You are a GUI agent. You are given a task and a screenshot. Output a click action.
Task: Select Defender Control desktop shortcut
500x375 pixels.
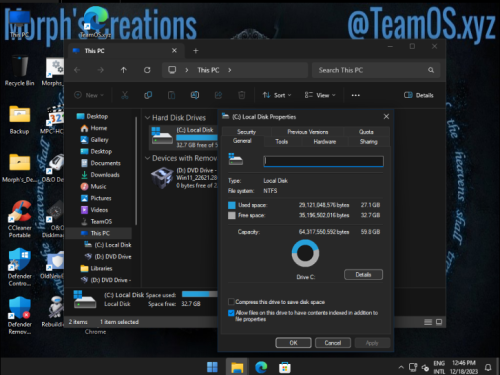[x=19, y=267]
